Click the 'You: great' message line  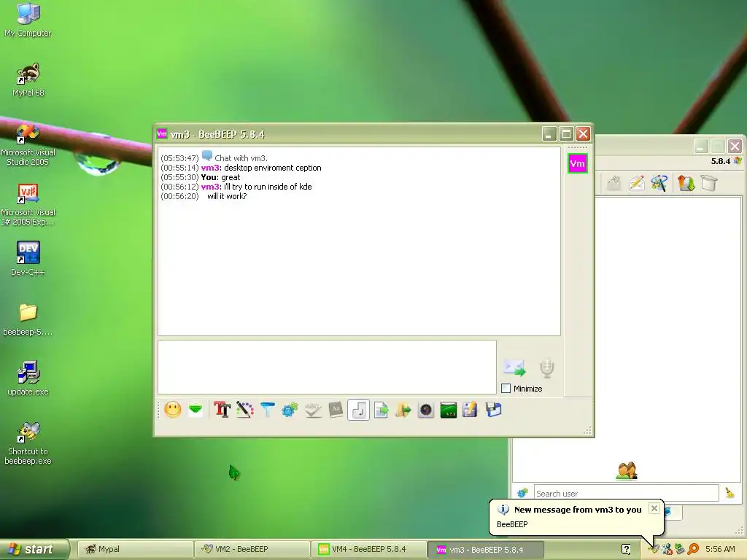pyautogui.click(x=220, y=177)
